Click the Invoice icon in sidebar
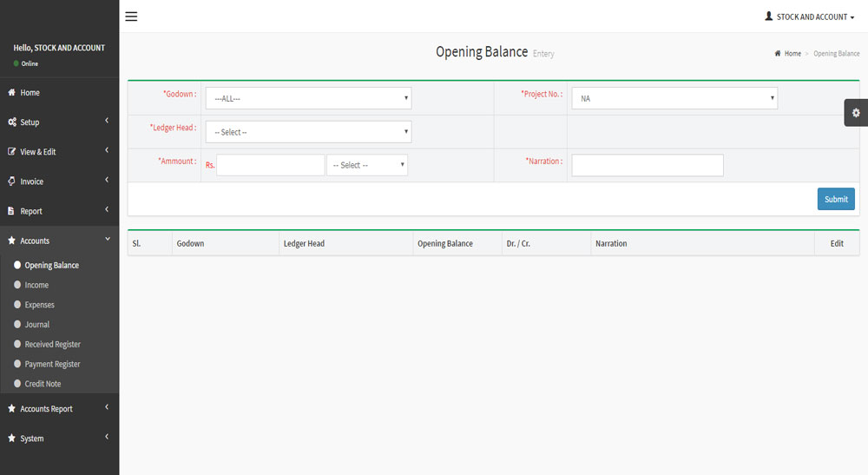The width and height of the screenshot is (868, 475). (11, 181)
